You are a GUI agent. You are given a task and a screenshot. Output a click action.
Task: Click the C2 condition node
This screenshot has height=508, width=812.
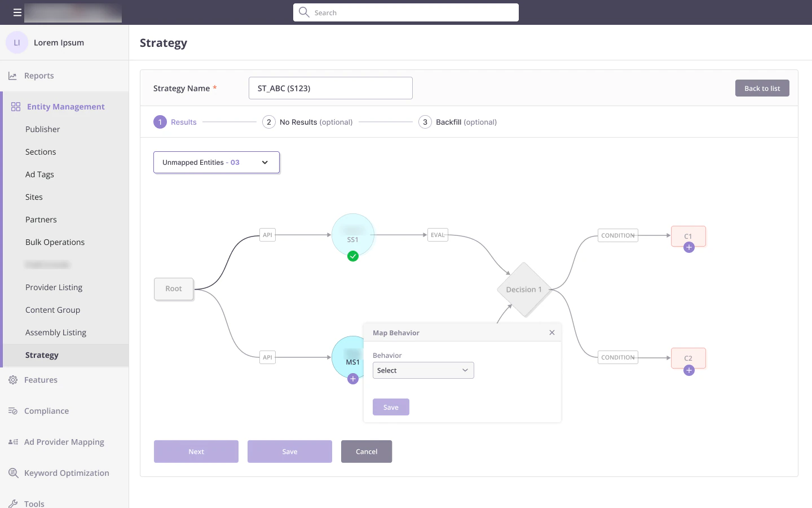(689, 358)
